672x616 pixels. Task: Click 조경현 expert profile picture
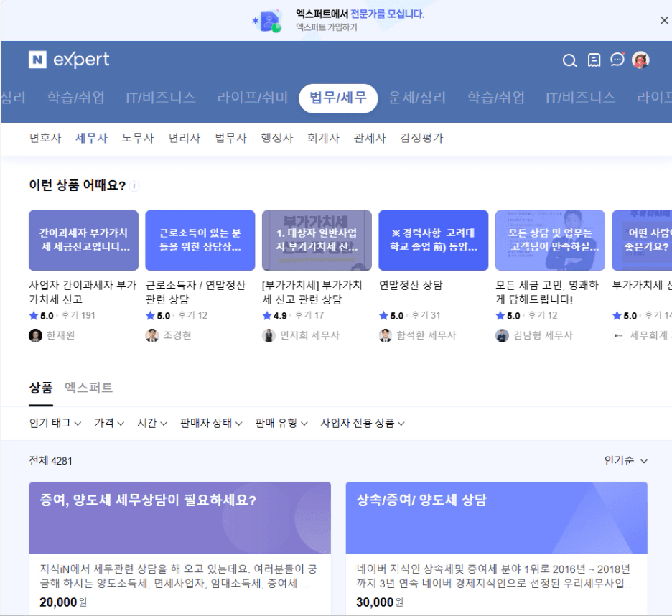click(151, 335)
